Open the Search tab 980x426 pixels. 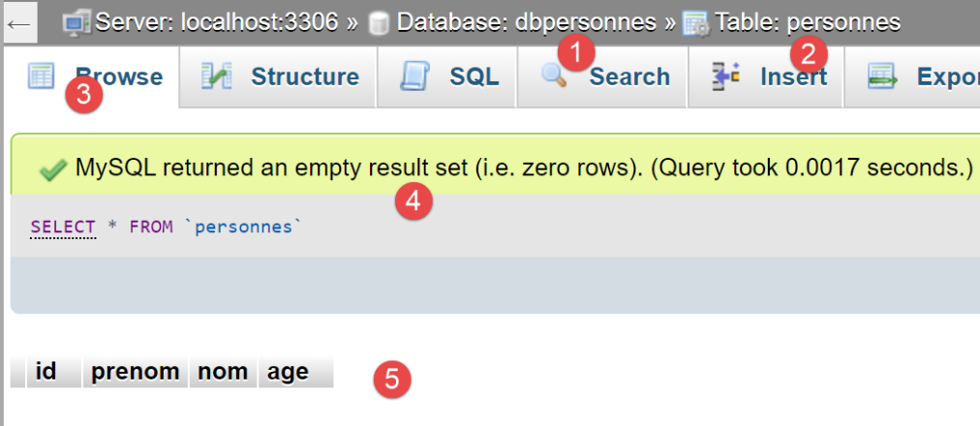coord(629,76)
